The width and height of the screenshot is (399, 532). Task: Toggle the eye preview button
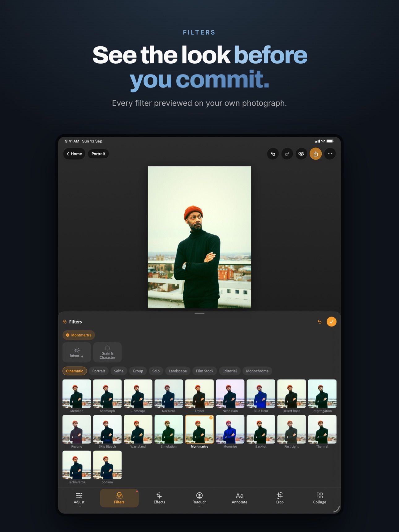click(301, 154)
